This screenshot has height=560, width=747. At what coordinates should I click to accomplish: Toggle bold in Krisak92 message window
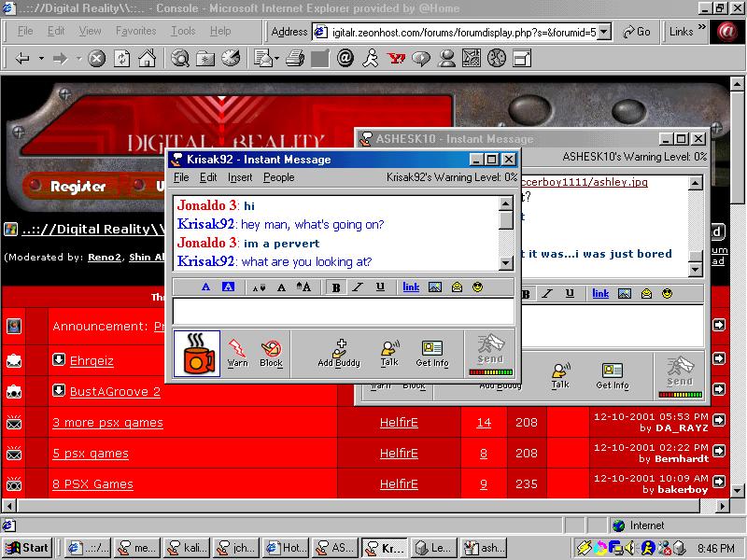pos(336,287)
